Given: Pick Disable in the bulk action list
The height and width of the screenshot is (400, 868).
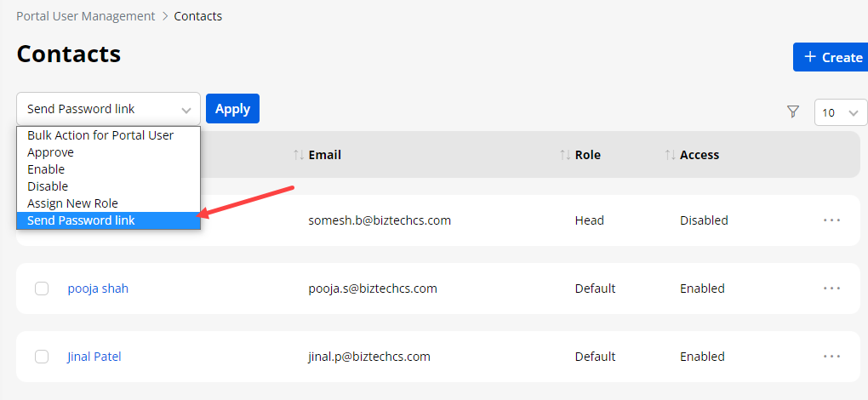Looking at the screenshot, I should point(48,186).
